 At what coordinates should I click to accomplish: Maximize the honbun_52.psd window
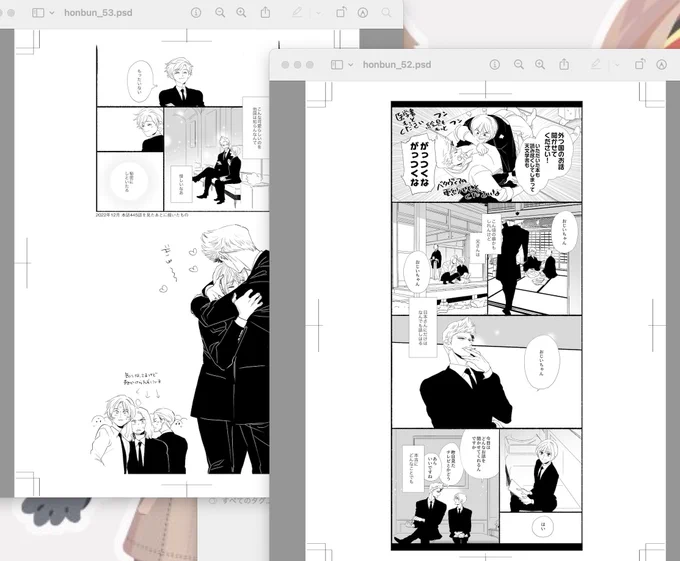coord(310,65)
